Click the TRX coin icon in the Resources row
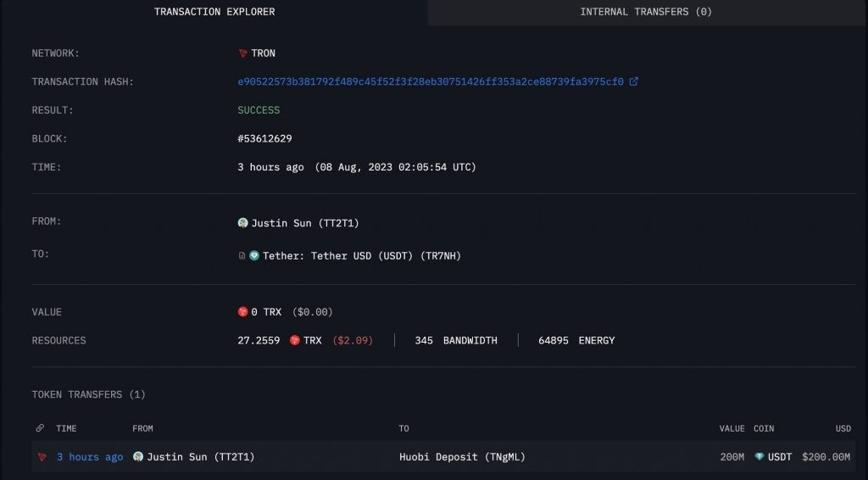This screenshot has width=868, height=480. tap(294, 340)
